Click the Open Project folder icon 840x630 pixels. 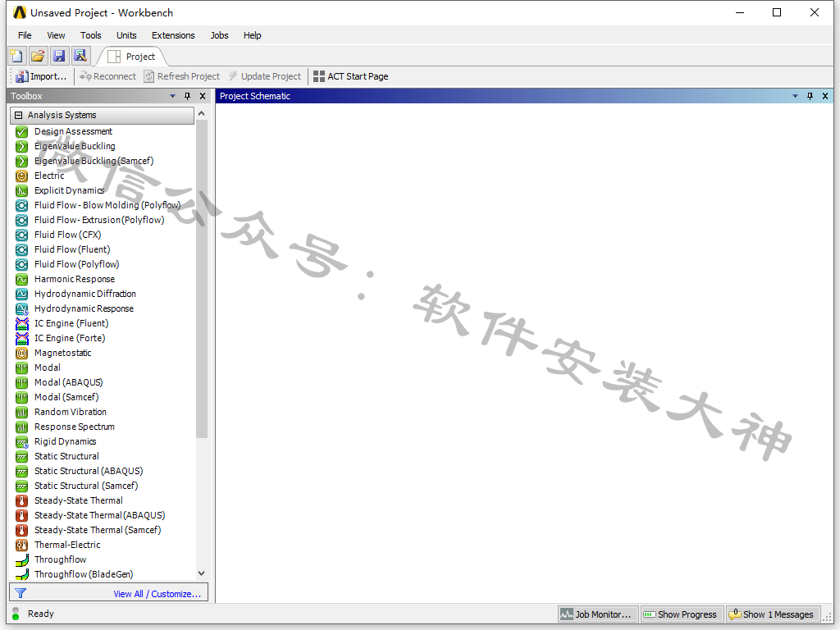point(38,56)
